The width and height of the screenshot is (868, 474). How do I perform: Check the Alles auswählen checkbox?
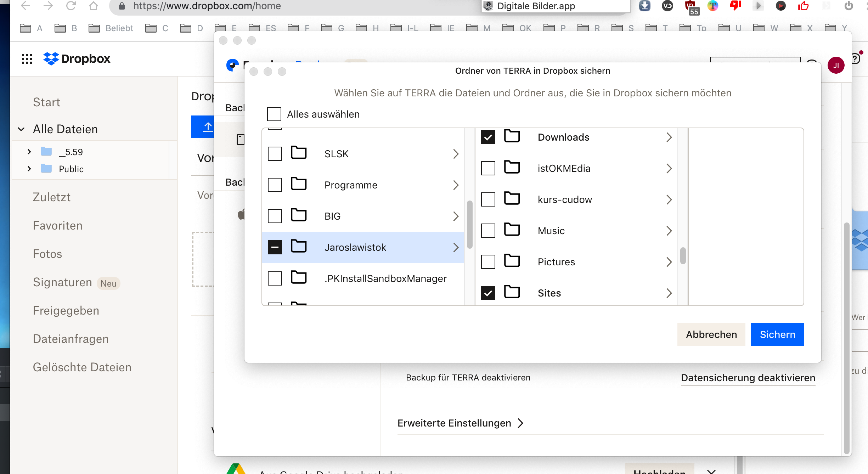(x=274, y=114)
